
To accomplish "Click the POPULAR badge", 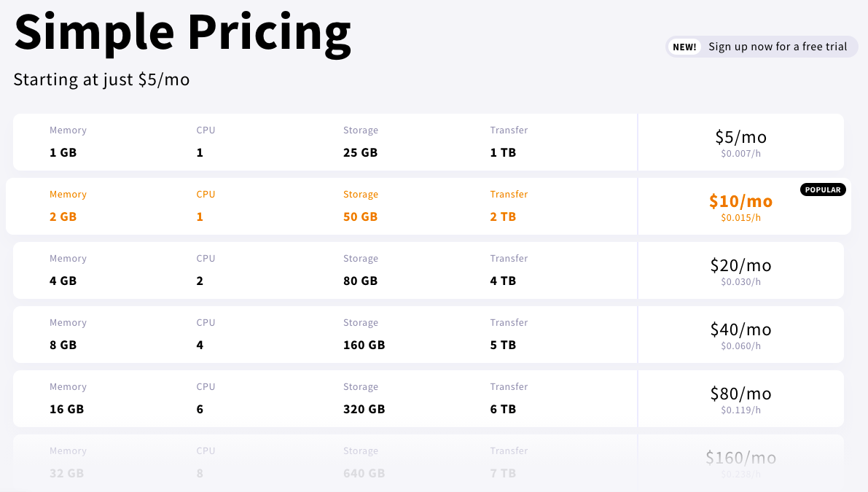I will (x=824, y=190).
